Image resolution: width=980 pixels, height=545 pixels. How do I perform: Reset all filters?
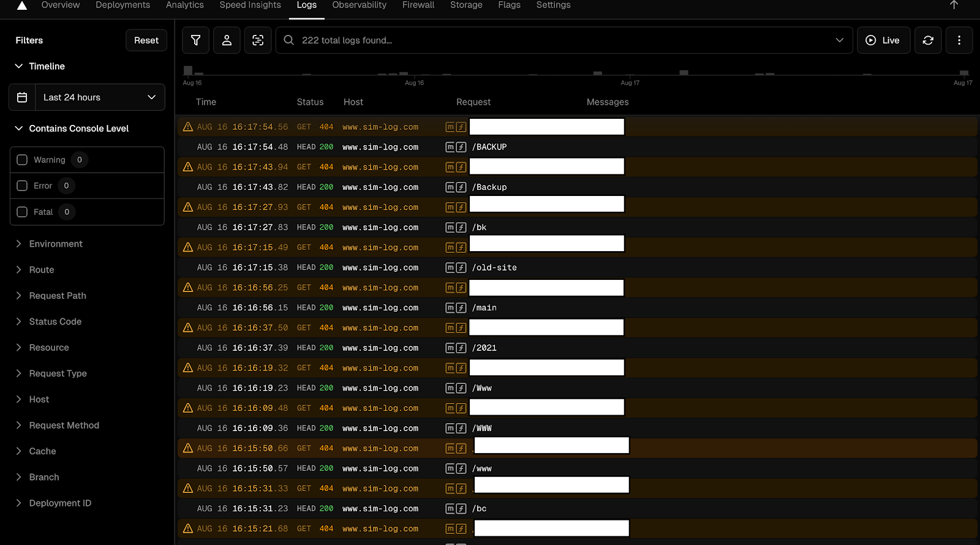[x=146, y=40]
